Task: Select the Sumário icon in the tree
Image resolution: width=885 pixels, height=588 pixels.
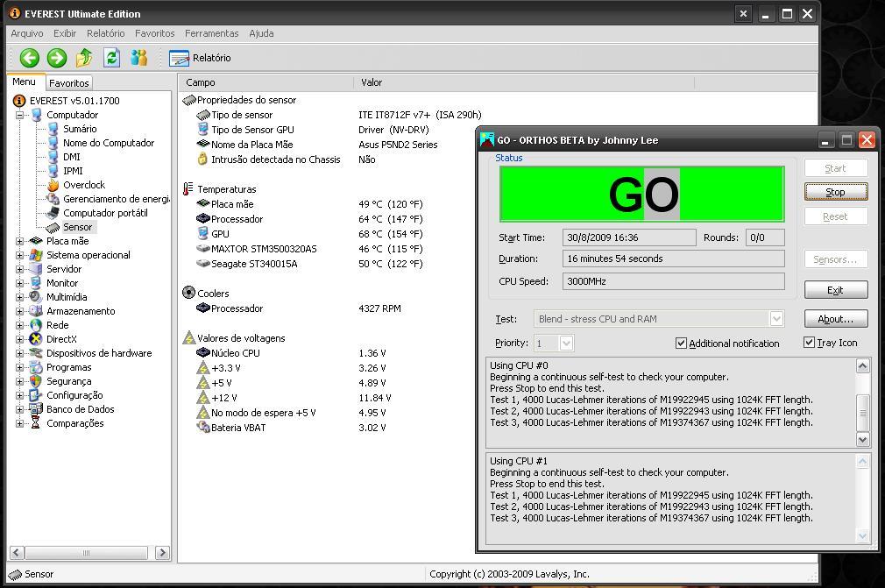Action: 53,129
